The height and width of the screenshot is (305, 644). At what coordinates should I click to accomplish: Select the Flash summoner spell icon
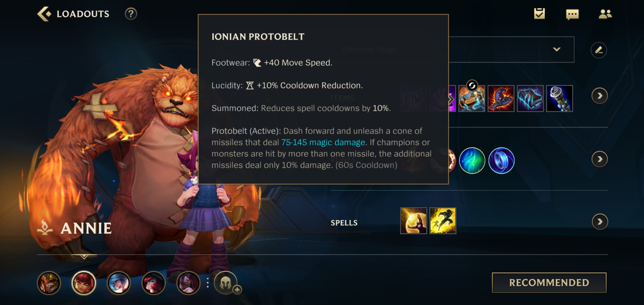tap(443, 221)
